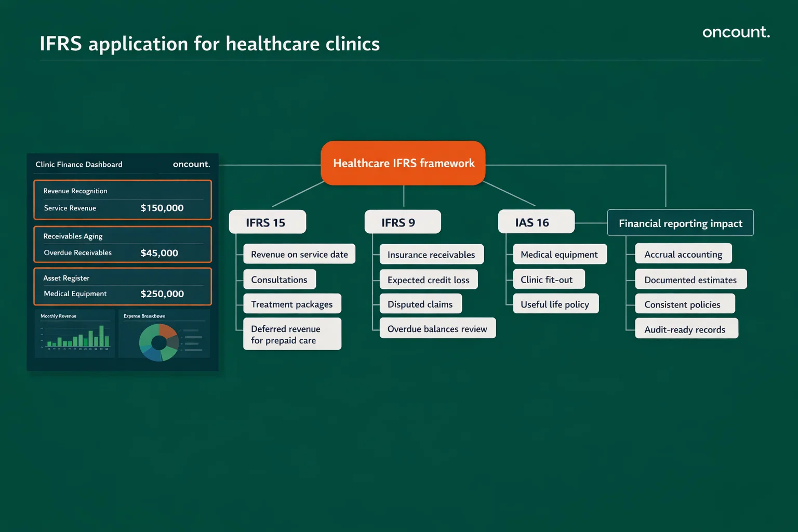The width and height of the screenshot is (798, 532).
Task: Enable the Useful life policy item
Action: [555, 303]
